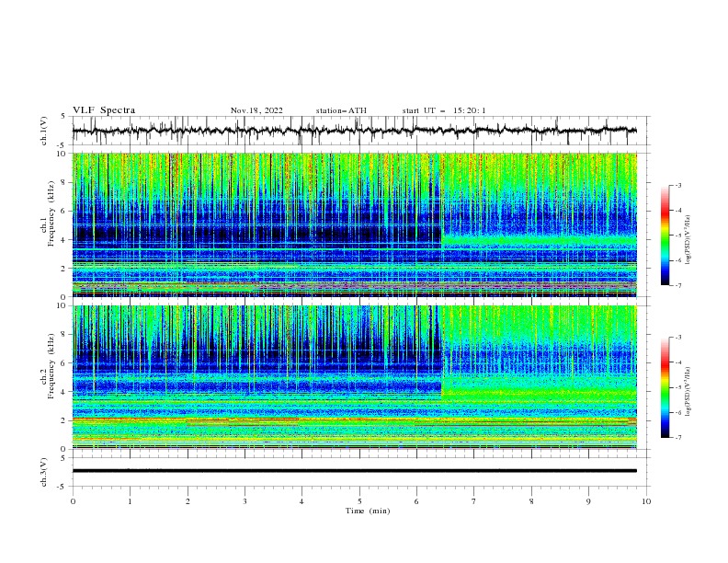Click the ch.2 PSD color bar
The image size is (728, 563).
[x=665, y=387]
